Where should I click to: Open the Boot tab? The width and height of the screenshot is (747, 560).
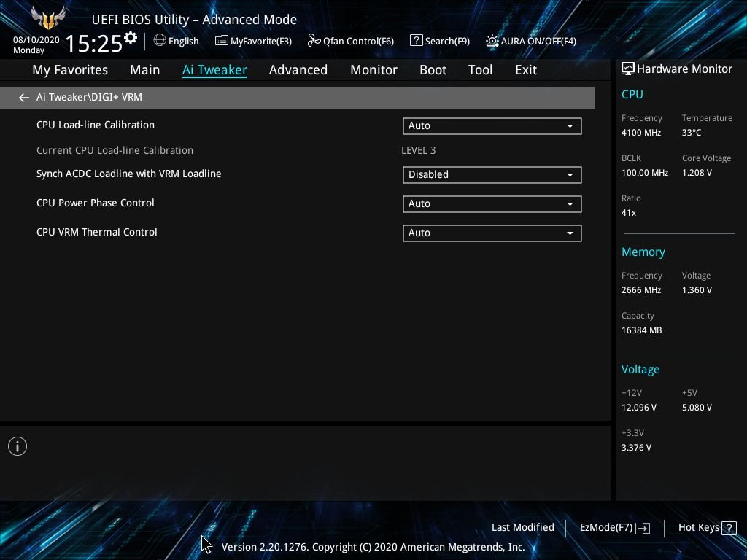click(433, 70)
